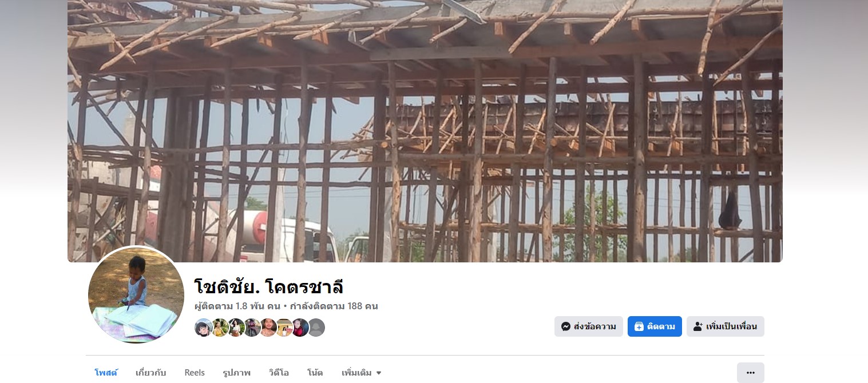Screen dimensions: 868x383
Task: Click the first follower avatar thumbnail
Action: (x=204, y=328)
